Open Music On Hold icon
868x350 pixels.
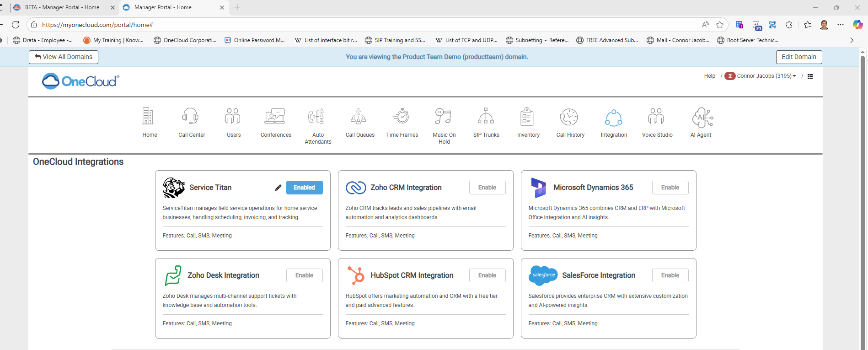[x=444, y=117]
